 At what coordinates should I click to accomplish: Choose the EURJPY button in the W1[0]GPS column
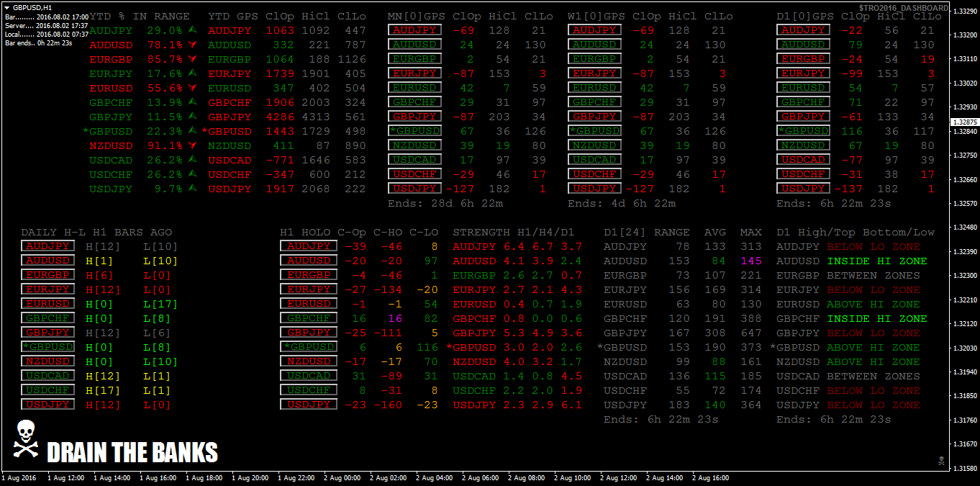click(x=594, y=73)
